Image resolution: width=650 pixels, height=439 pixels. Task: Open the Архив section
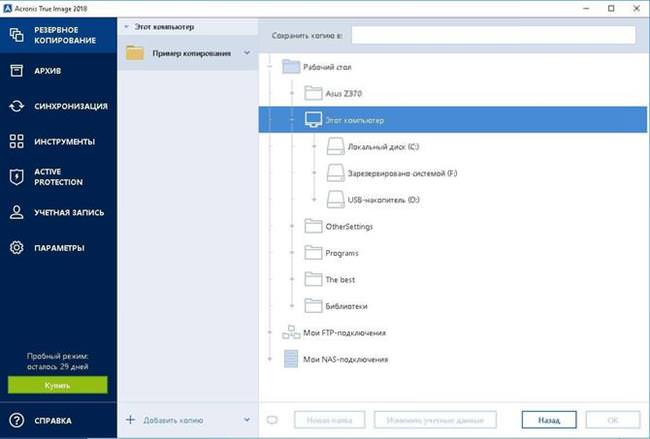click(58, 70)
